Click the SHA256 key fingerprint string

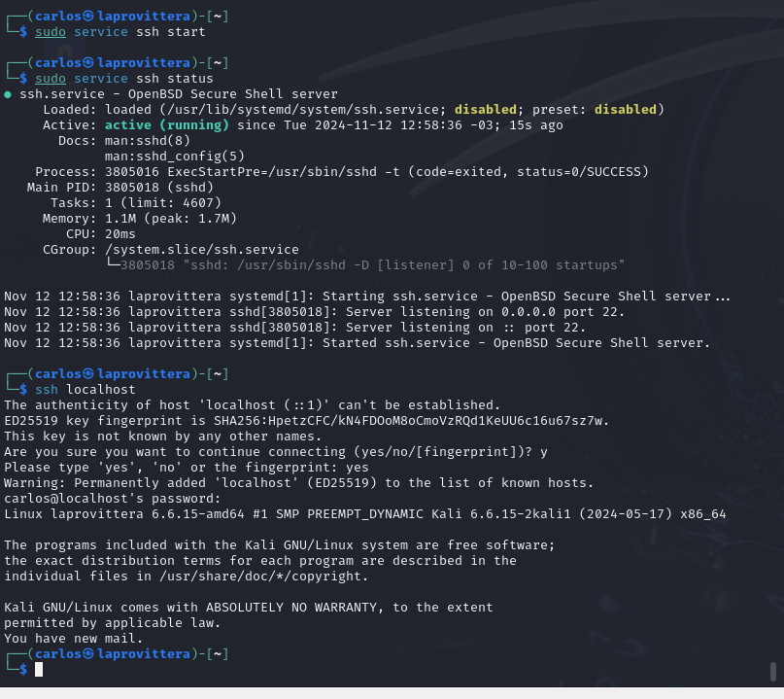point(408,421)
